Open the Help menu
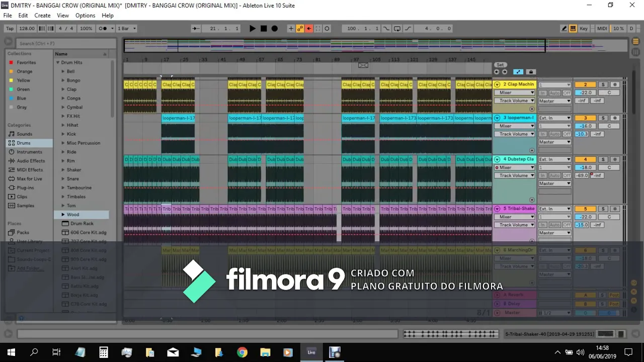 108,16
